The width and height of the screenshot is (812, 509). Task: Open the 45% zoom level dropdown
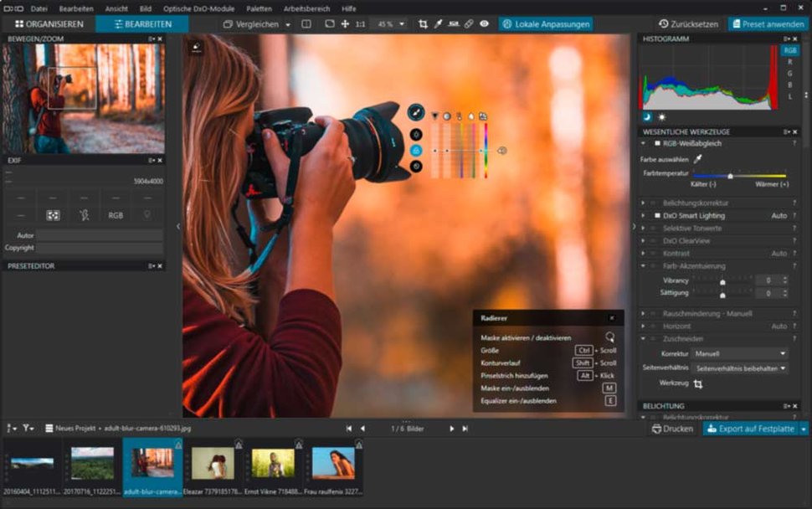click(388, 24)
